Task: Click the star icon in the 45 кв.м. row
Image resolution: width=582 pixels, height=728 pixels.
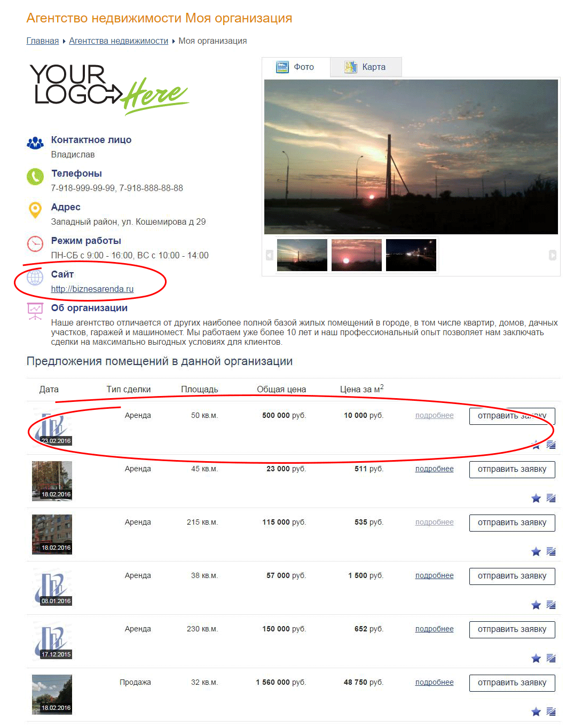Action: (x=536, y=498)
